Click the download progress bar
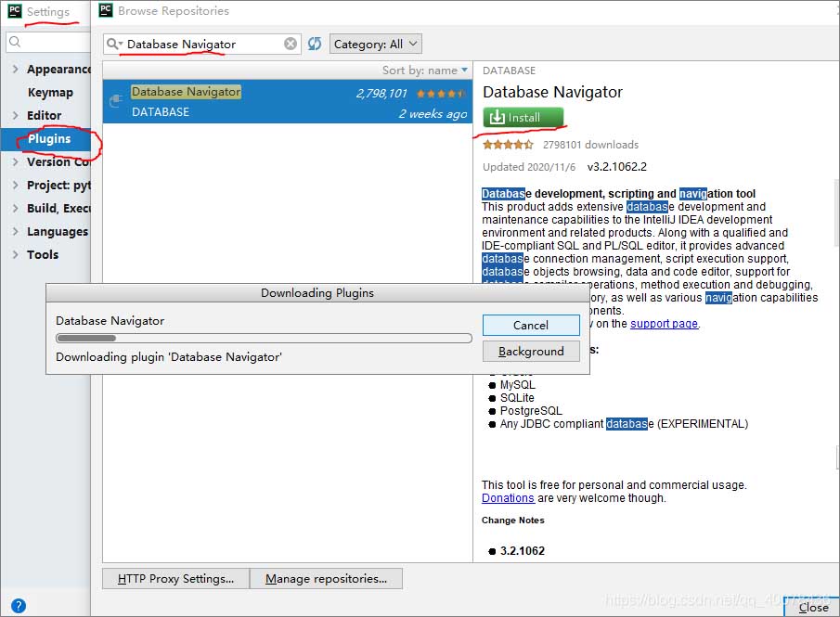The height and width of the screenshot is (617, 840). (264, 339)
